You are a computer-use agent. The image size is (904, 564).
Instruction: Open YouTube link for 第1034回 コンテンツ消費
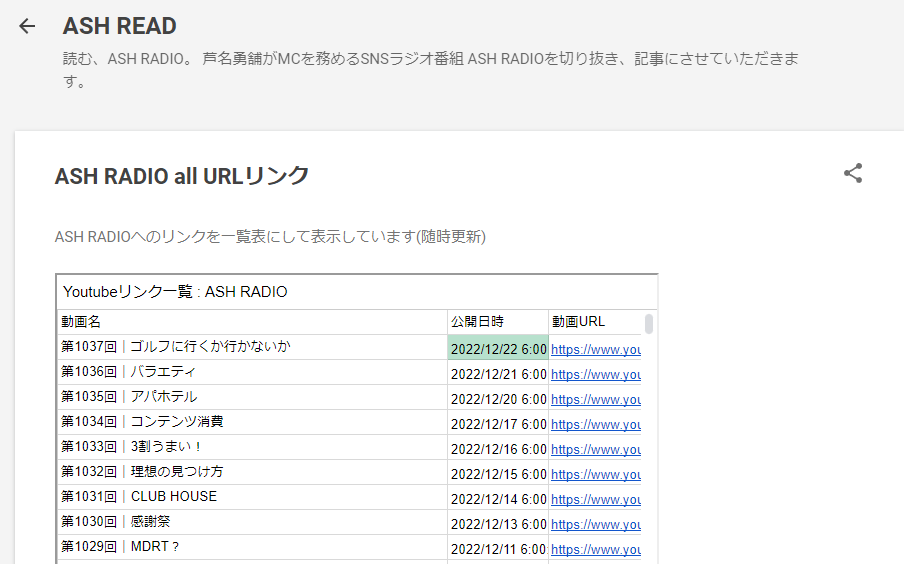pyautogui.click(x=596, y=424)
